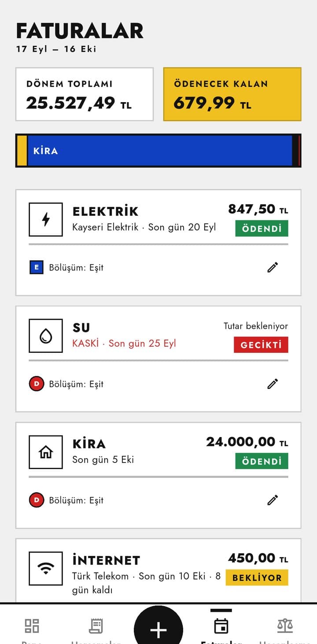Select the Faturalar calendar tab
Screen dimensions: 317x644
click(221, 629)
